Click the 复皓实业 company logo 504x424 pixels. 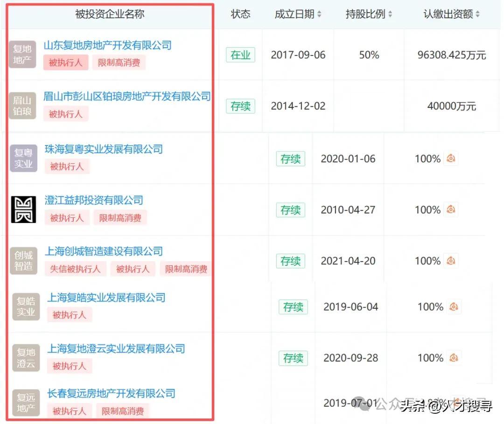[x=26, y=307]
